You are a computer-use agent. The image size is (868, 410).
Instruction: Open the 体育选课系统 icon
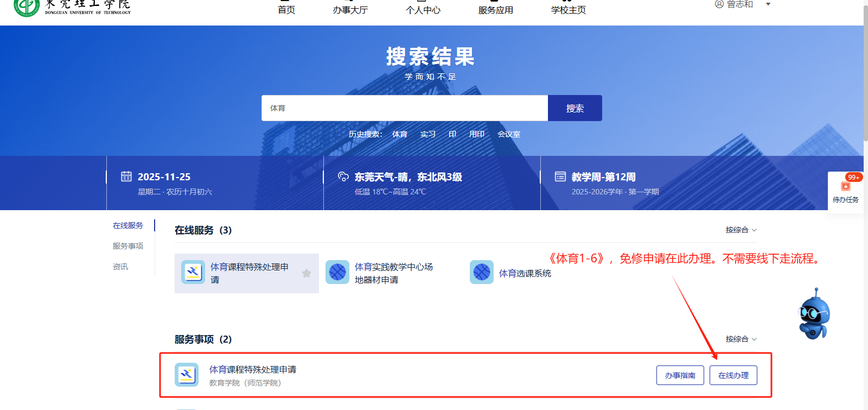(x=482, y=272)
